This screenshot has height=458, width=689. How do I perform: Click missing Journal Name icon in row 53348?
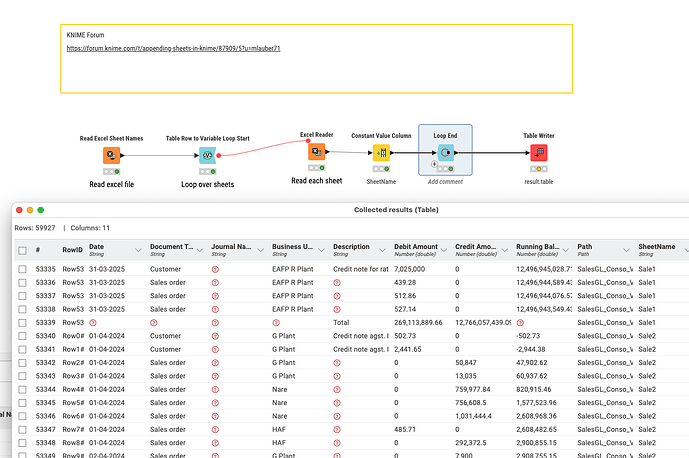pyautogui.click(x=215, y=443)
